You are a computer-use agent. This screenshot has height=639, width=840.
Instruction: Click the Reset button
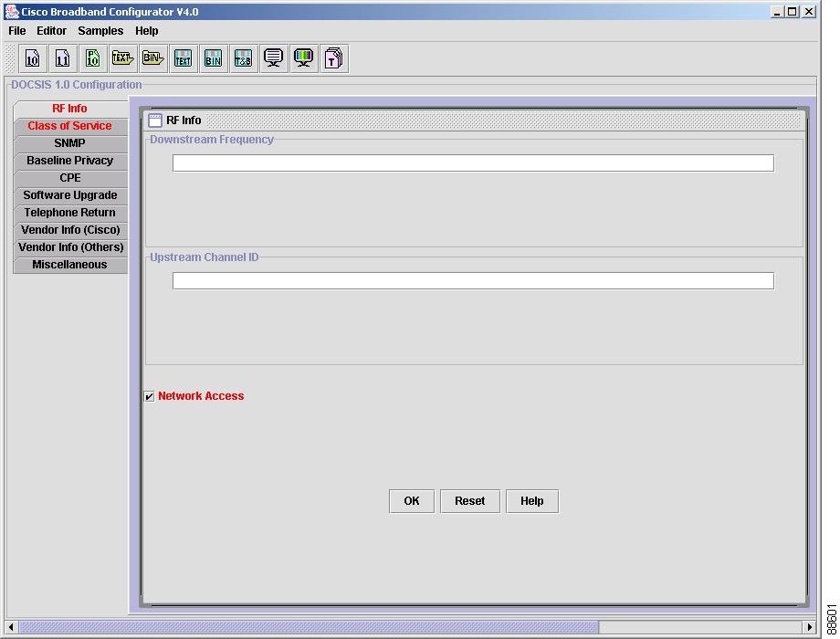tap(469, 500)
